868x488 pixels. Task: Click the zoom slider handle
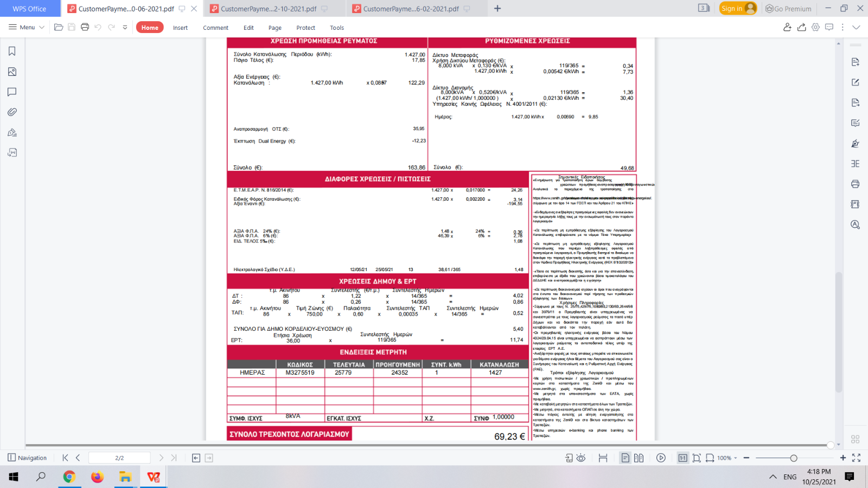pos(794,458)
